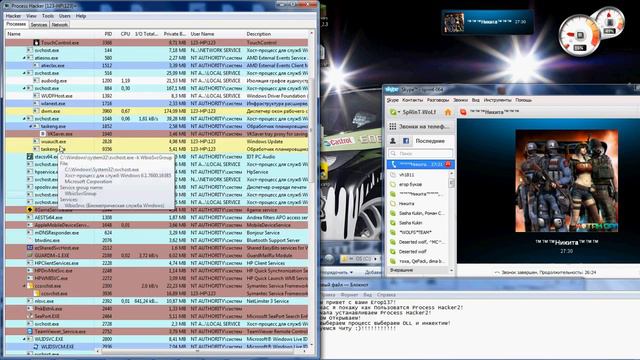640x360 pixels.
Task: Switch to the Services tab
Action: pos(39,25)
